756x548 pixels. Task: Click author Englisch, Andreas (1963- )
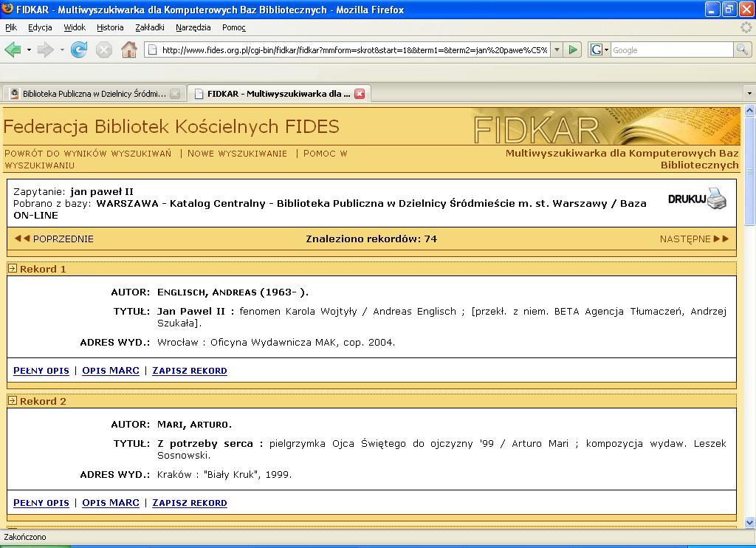(233, 292)
